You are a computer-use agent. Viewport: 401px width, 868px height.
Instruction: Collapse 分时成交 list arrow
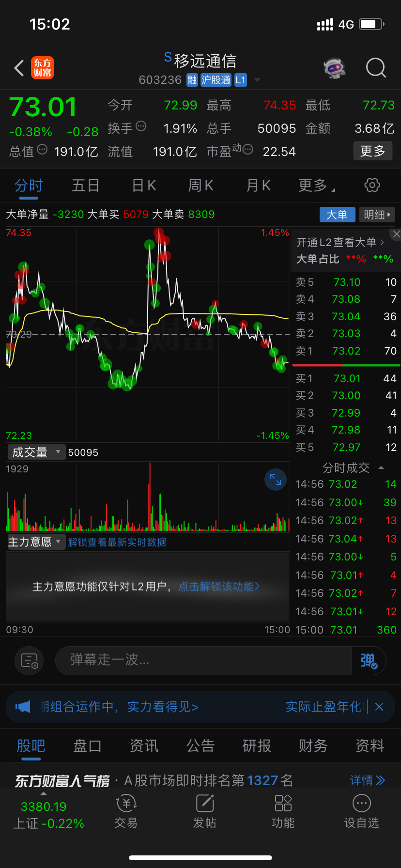pos(381,467)
